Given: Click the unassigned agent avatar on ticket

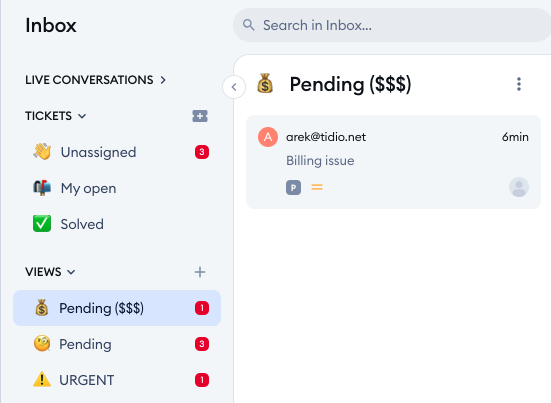Looking at the screenshot, I should click(519, 187).
